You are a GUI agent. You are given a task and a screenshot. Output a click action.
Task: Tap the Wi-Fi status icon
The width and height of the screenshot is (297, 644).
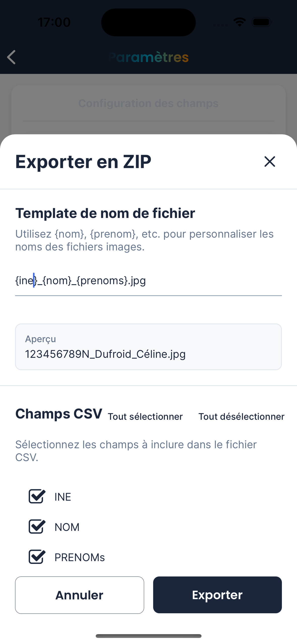click(x=240, y=22)
